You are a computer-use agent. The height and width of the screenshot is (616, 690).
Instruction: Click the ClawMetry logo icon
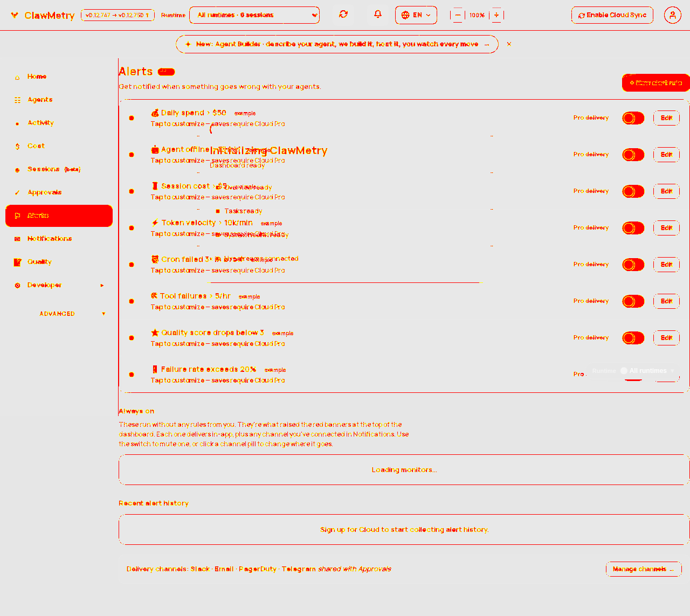point(15,15)
